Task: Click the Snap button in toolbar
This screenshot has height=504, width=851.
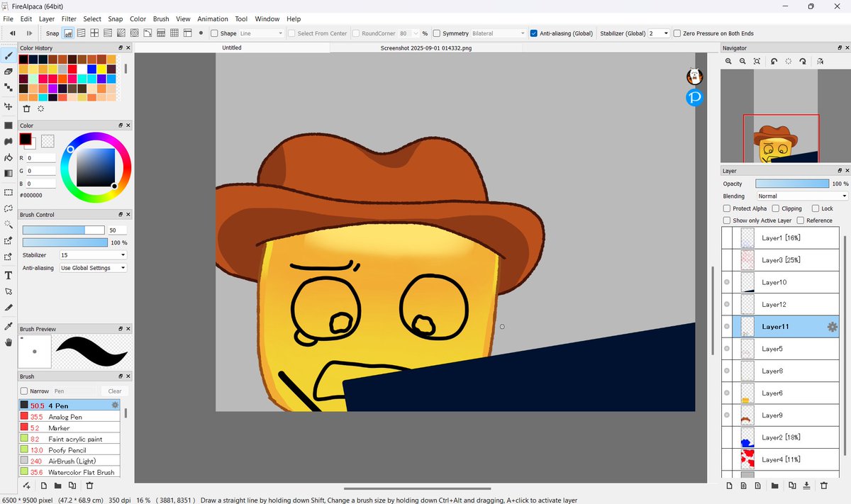Action: pos(52,33)
